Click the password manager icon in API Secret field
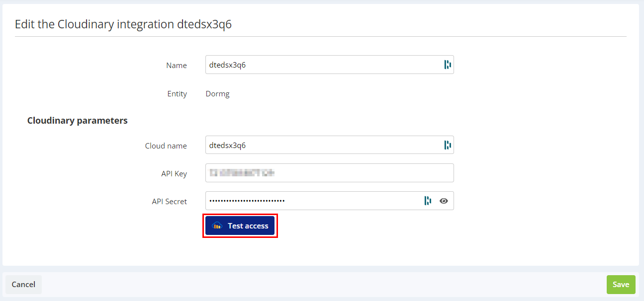644x301 pixels. (427, 201)
